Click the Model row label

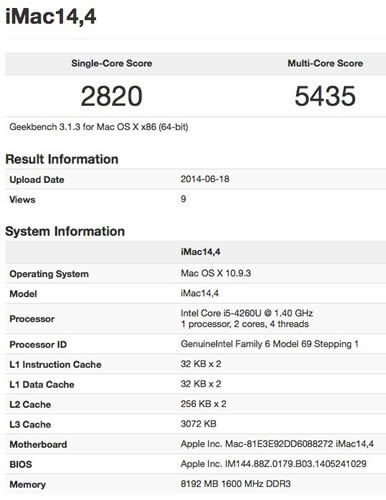pyautogui.click(x=23, y=294)
